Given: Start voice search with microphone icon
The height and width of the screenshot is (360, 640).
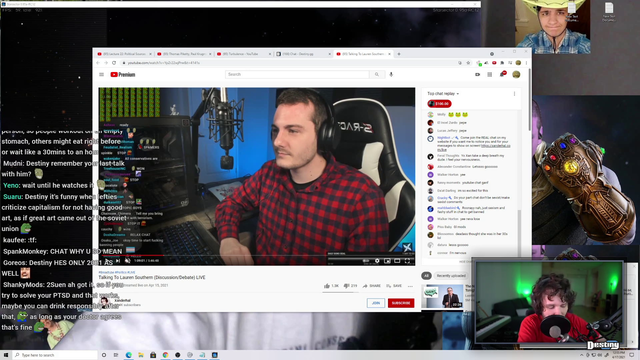Looking at the screenshot, I should (391, 75).
